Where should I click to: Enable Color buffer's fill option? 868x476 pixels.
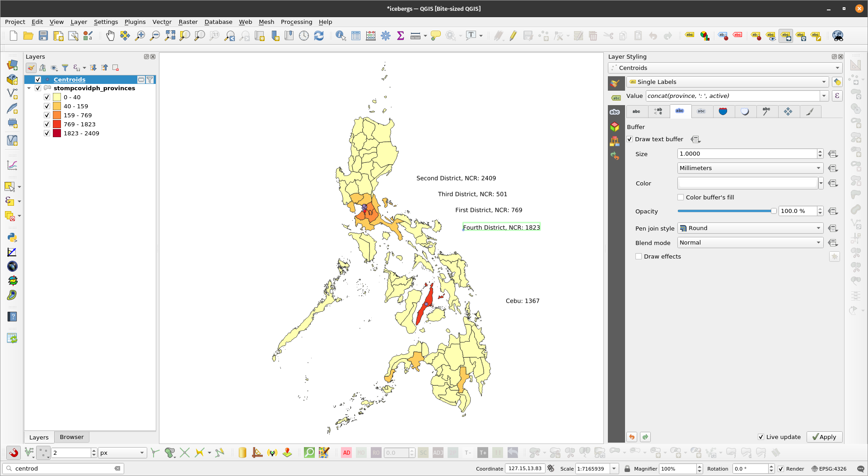point(681,197)
